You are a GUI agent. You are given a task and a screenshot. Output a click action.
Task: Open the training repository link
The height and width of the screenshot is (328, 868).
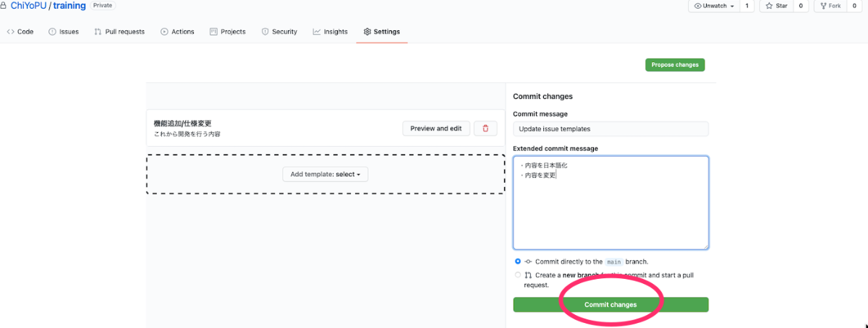(69, 6)
